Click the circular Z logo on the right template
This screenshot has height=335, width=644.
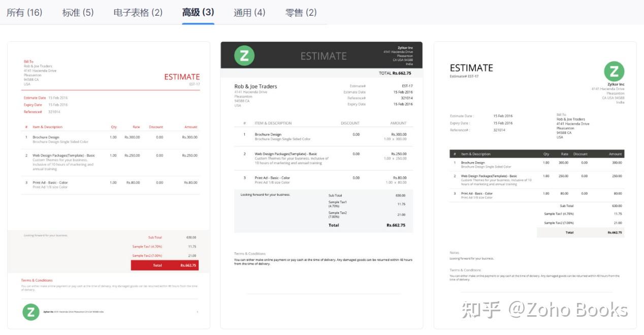click(x=614, y=72)
